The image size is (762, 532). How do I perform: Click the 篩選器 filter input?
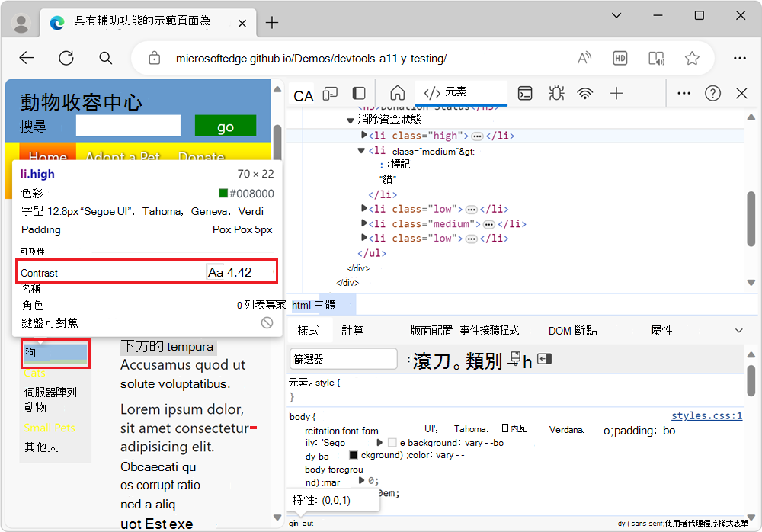point(344,359)
